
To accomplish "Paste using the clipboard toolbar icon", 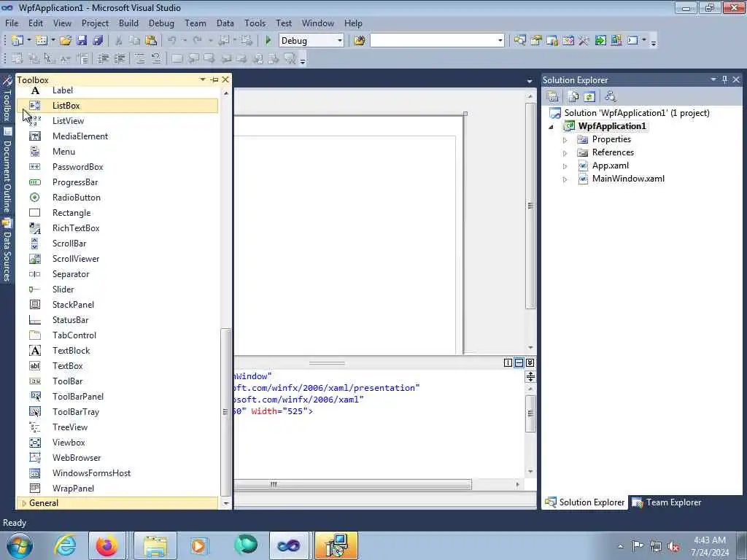I will pyautogui.click(x=151, y=41).
